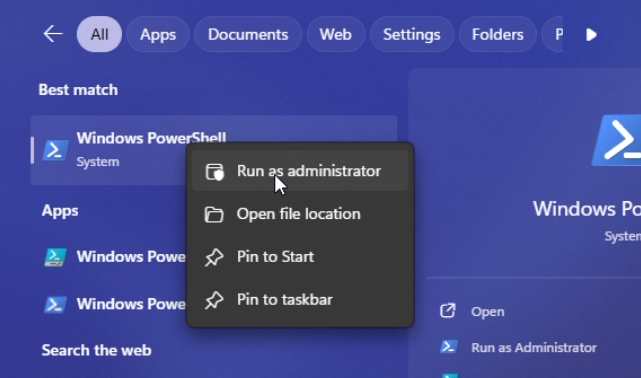Switch to the Folders filter tab

(x=498, y=34)
